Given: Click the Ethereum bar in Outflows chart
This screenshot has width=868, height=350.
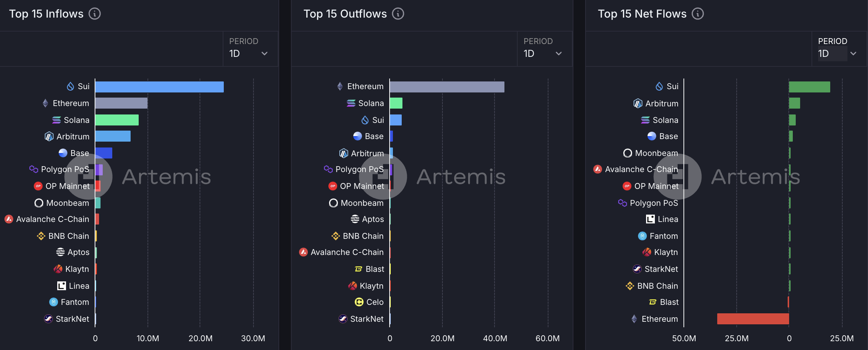Looking at the screenshot, I should coord(447,87).
